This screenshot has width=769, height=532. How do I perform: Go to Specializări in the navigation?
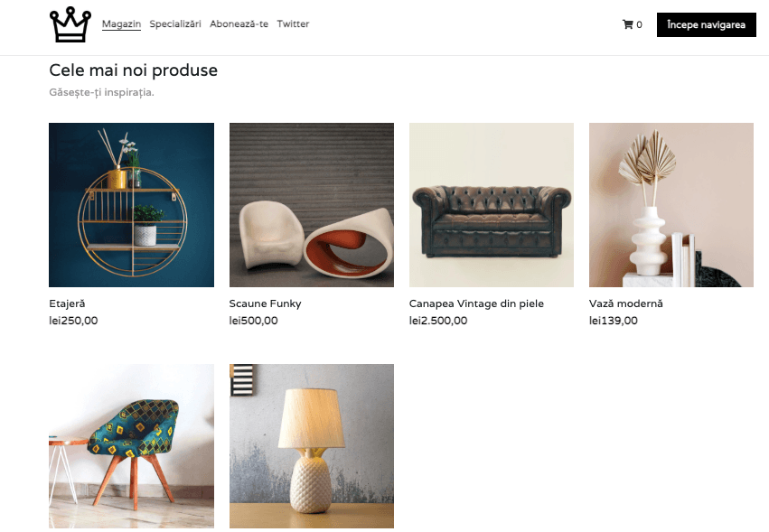click(x=175, y=23)
